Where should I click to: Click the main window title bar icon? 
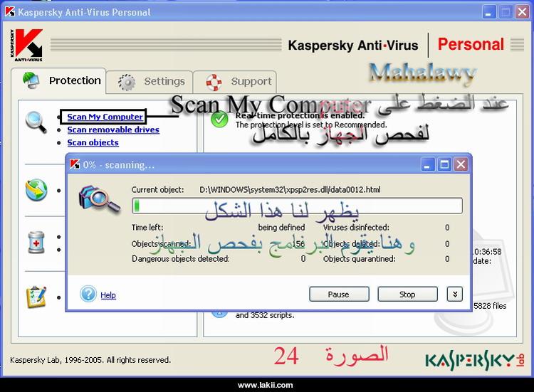[x=10, y=12]
